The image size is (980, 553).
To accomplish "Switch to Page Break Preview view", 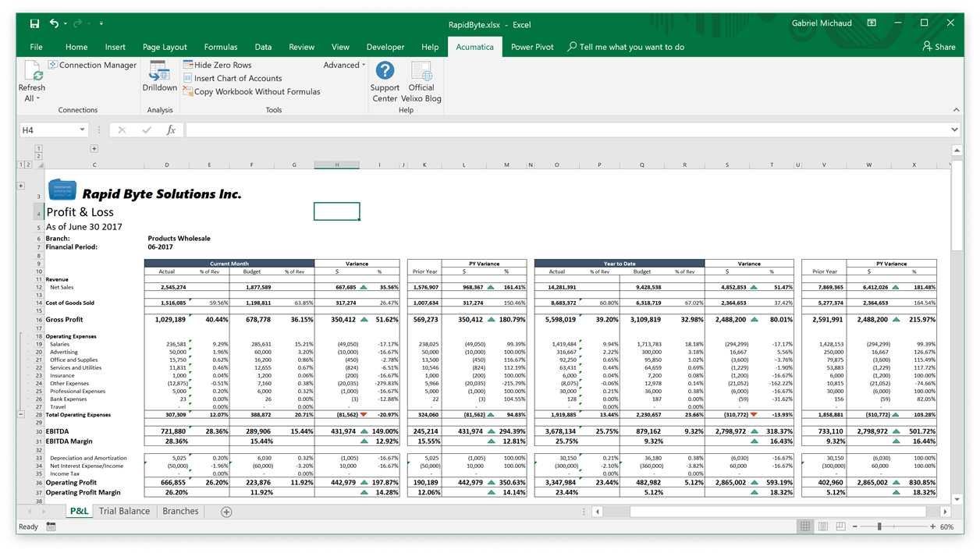I will pyautogui.click(x=841, y=526).
